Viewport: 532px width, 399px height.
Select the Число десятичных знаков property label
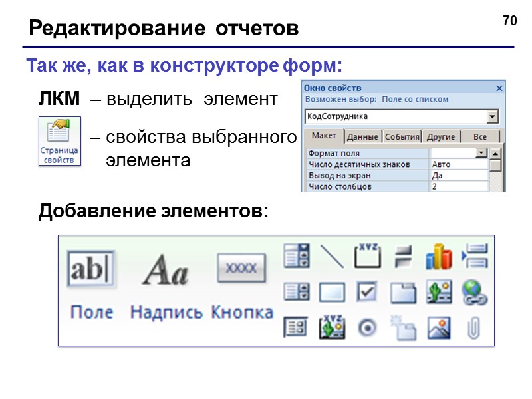pyautogui.click(x=359, y=164)
